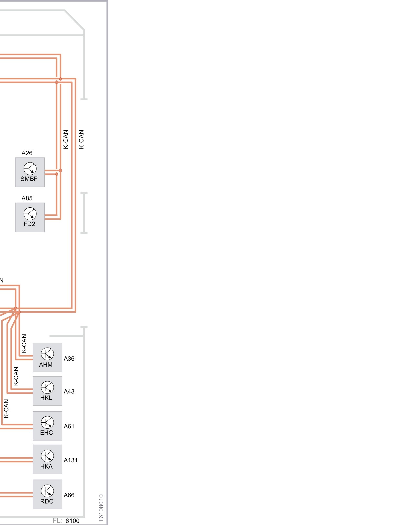Click the T6108010 drawing number

(101, 508)
